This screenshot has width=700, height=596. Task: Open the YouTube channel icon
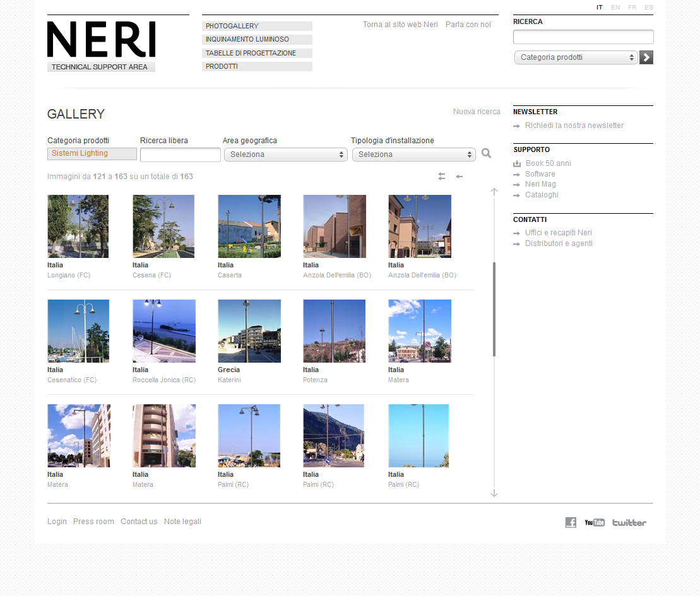(x=595, y=522)
